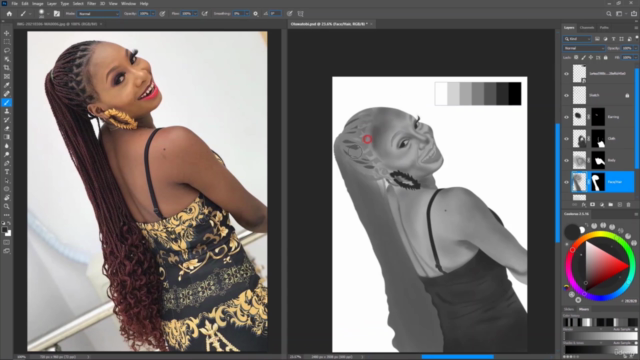The height and width of the screenshot is (360, 640).
Task: Switch to the IMG jpg document tab
Action: point(57,24)
